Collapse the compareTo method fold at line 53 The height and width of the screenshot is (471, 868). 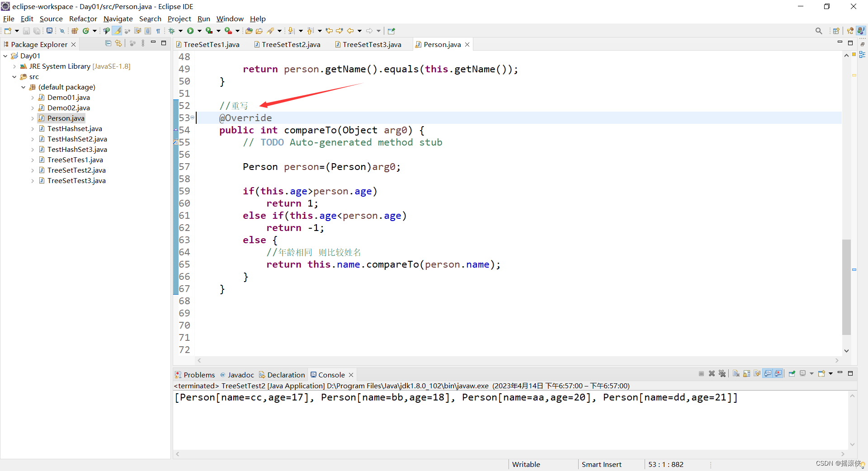point(192,118)
